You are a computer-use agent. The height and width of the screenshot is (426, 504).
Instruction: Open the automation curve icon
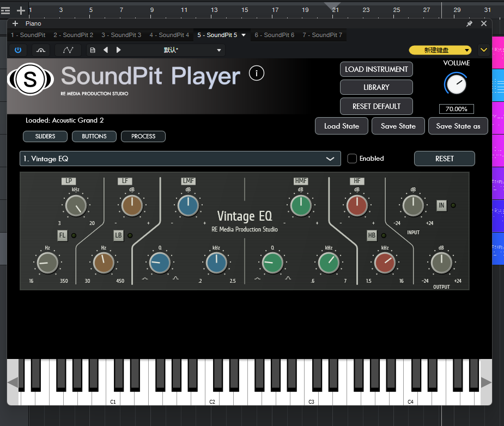(68, 50)
